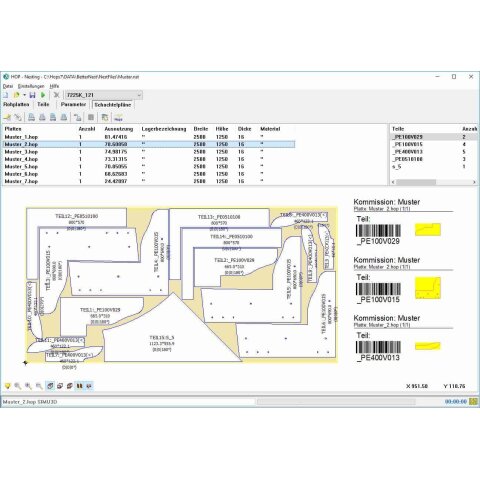Toggle the last highlighted bottom toolbar icon
This screenshot has height=480, width=480.
89,386
